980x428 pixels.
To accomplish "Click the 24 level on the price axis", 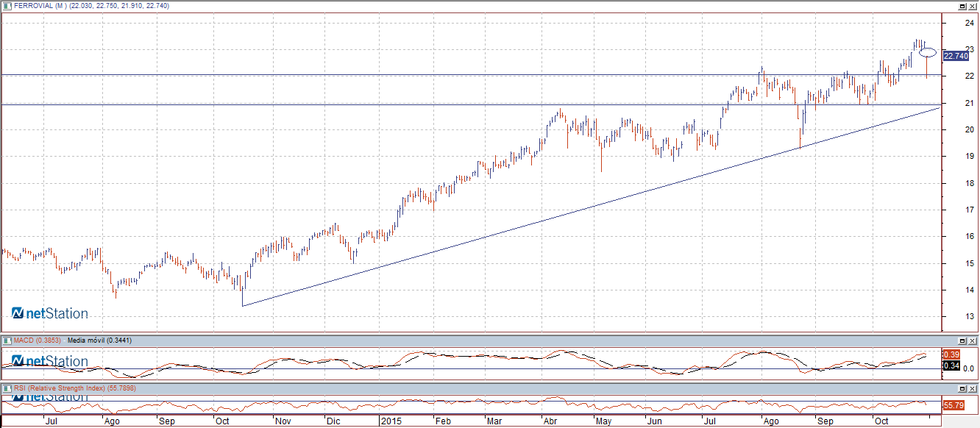I will pos(970,23).
